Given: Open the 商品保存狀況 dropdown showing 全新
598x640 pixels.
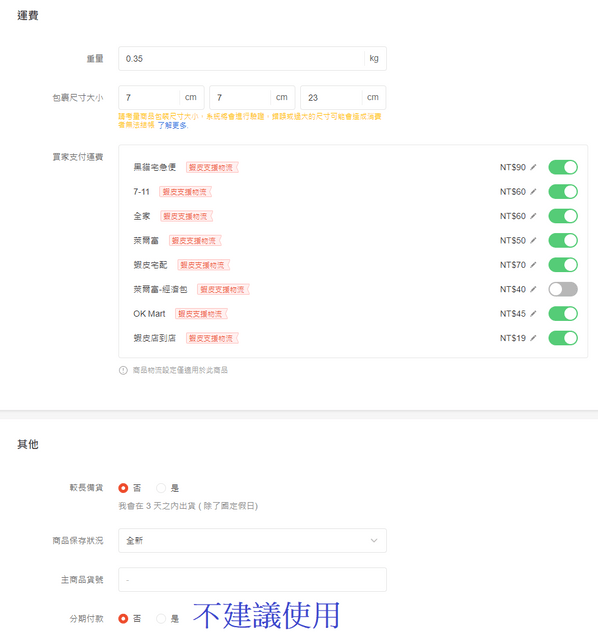Looking at the screenshot, I should 252,540.
